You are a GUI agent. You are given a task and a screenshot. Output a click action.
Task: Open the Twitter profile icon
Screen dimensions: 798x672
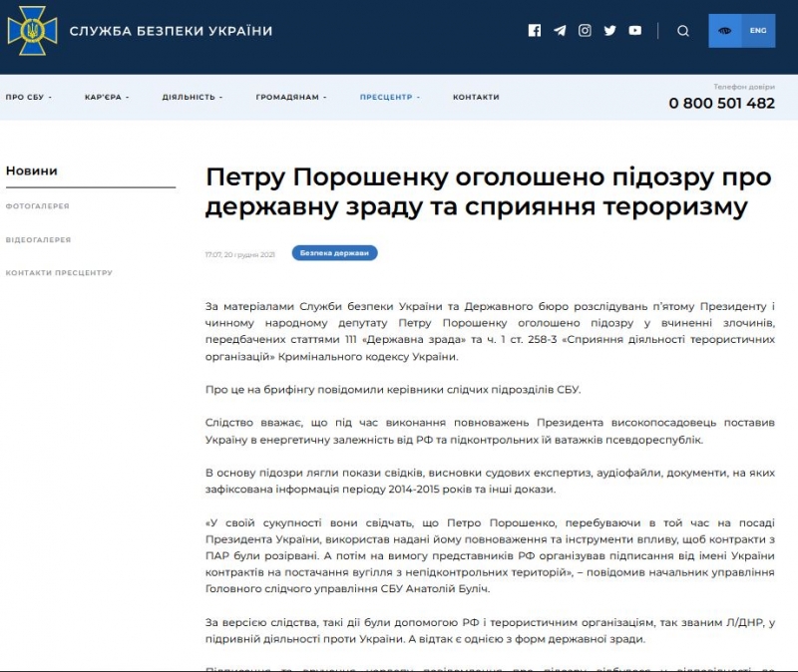pyautogui.click(x=610, y=31)
